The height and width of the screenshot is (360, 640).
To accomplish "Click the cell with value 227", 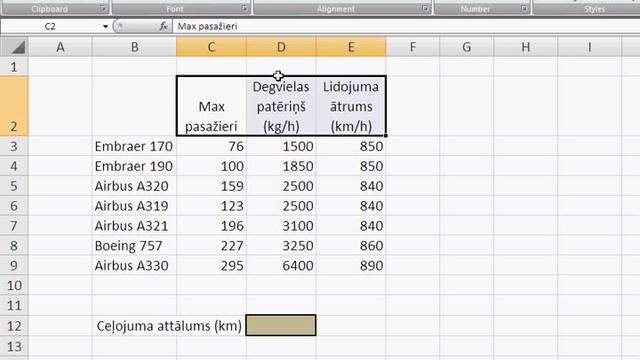I will coord(211,246).
